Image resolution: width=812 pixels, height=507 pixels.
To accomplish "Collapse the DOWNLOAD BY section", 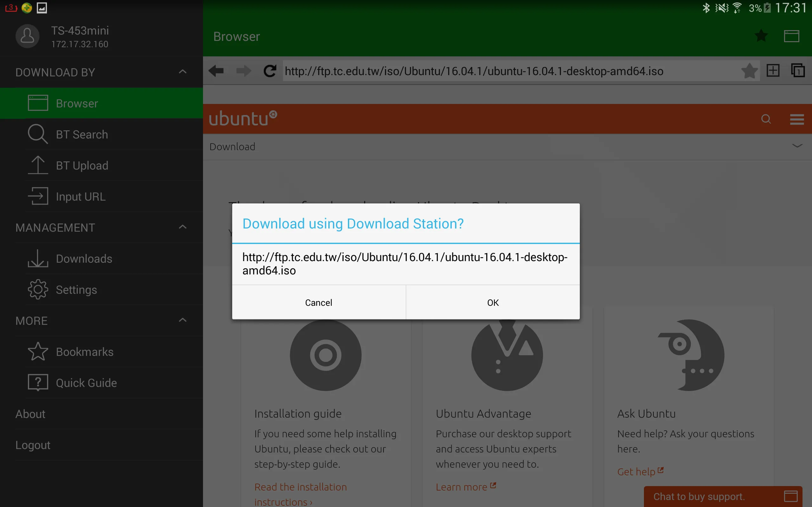I will click(183, 73).
